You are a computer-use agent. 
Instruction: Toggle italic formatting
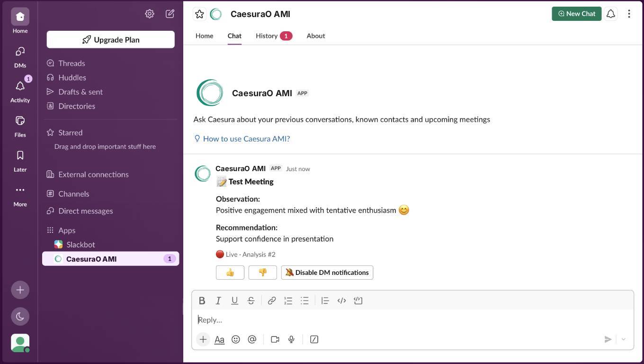point(218,300)
